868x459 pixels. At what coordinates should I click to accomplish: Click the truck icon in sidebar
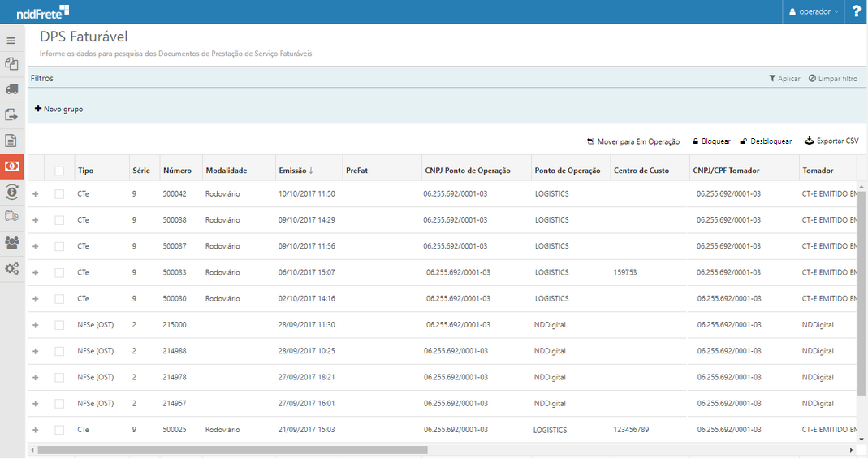click(11, 89)
